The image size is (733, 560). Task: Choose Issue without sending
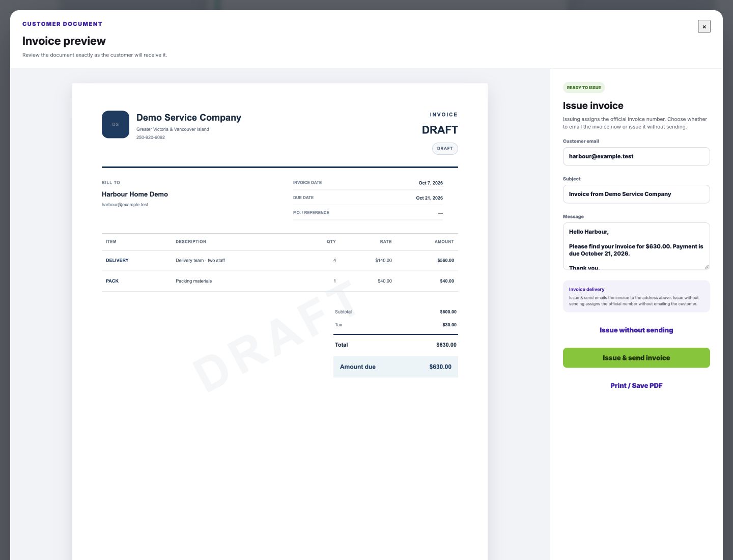tap(636, 330)
